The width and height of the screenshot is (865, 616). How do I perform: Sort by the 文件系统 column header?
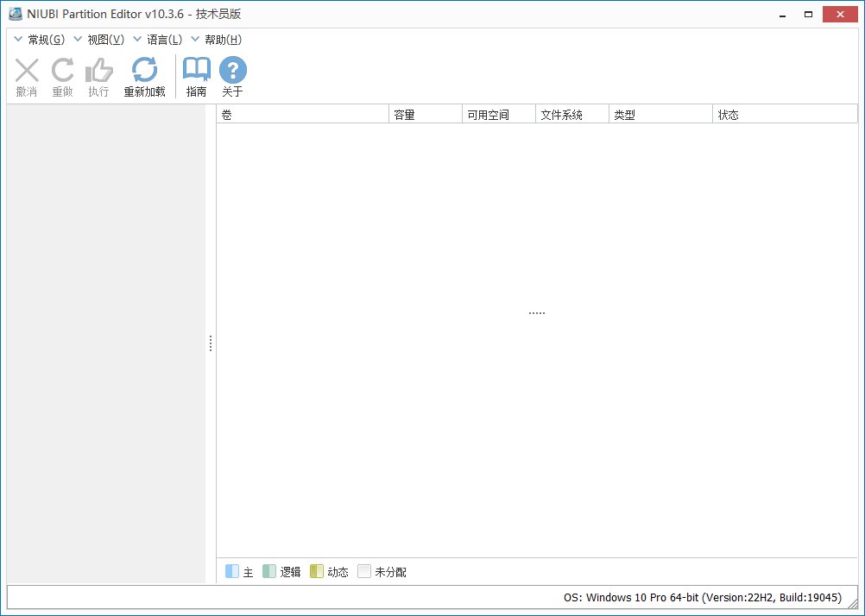(x=572, y=114)
